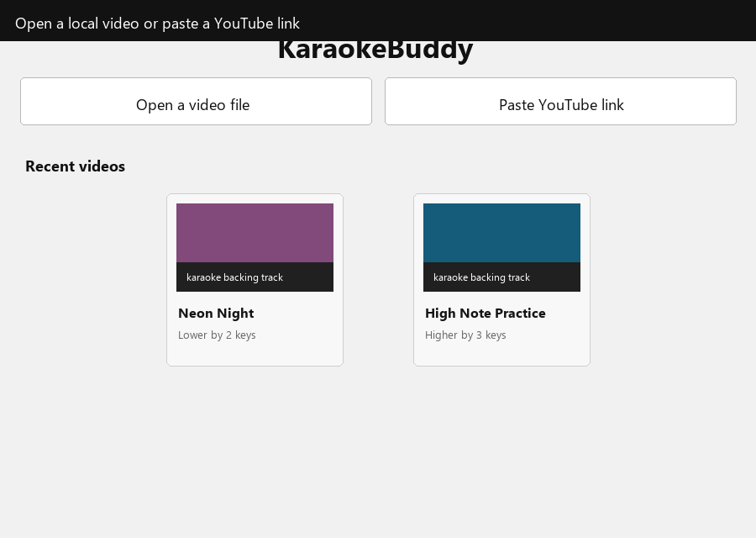756x538 pixels.
Task: Click the karaoke backing track caption on High Note Practice
Action: (481, 277)
